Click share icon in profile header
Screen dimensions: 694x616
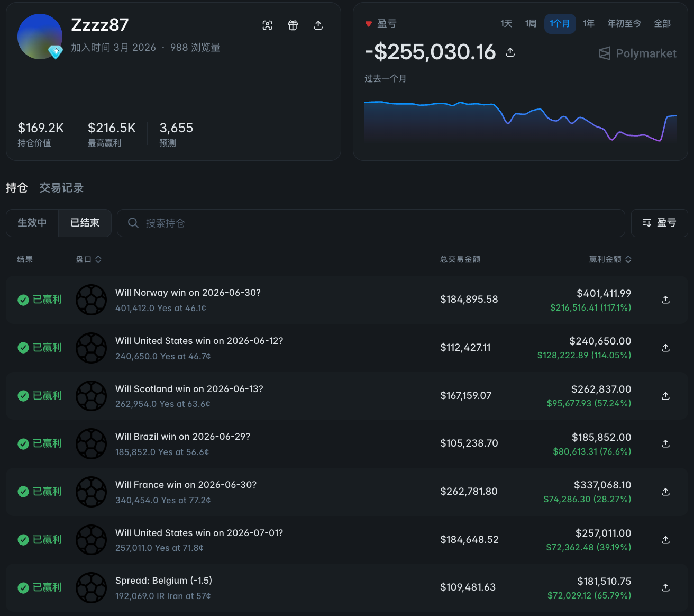318,25
